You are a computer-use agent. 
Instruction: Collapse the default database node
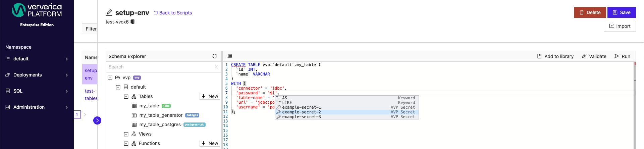118,87
